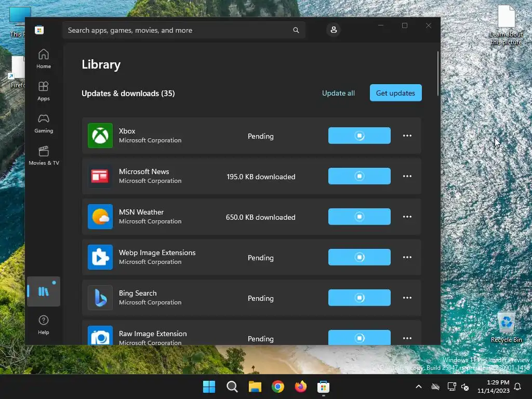Open the Home section in Store sidebar

[44, 59]
